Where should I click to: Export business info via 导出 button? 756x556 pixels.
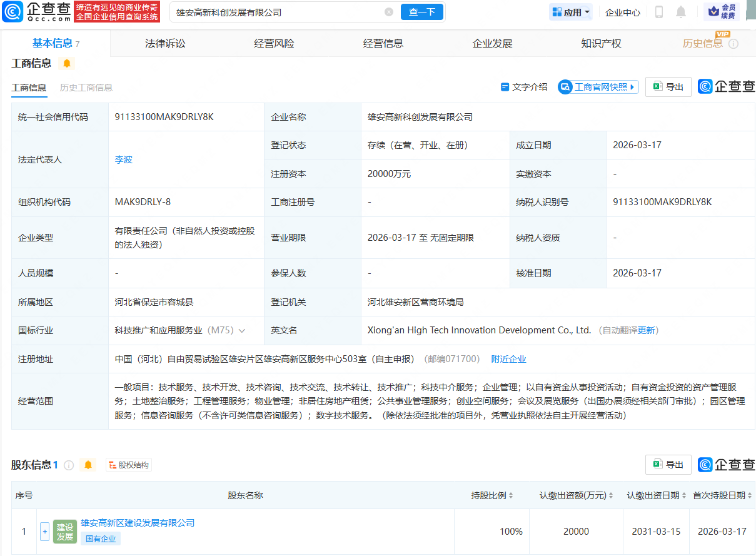click(x=668, y=87)
